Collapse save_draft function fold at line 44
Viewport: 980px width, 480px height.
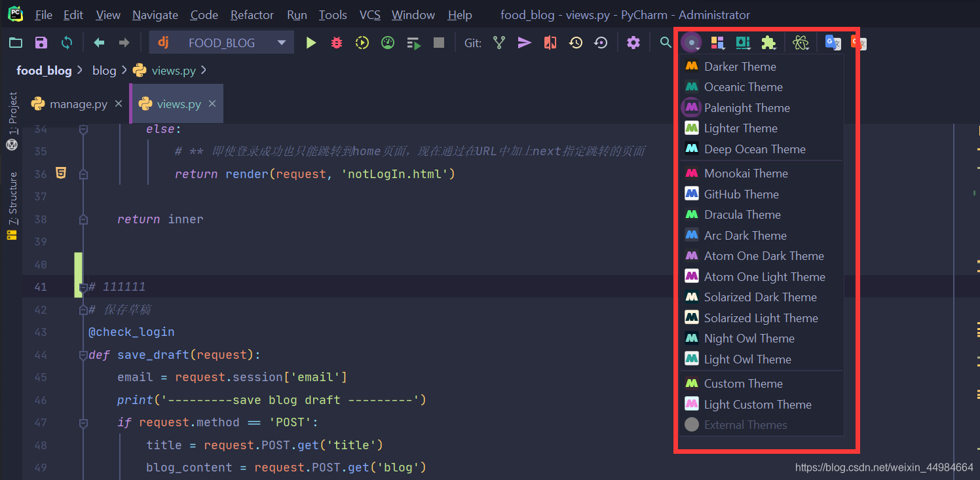[x=83, y=355]
